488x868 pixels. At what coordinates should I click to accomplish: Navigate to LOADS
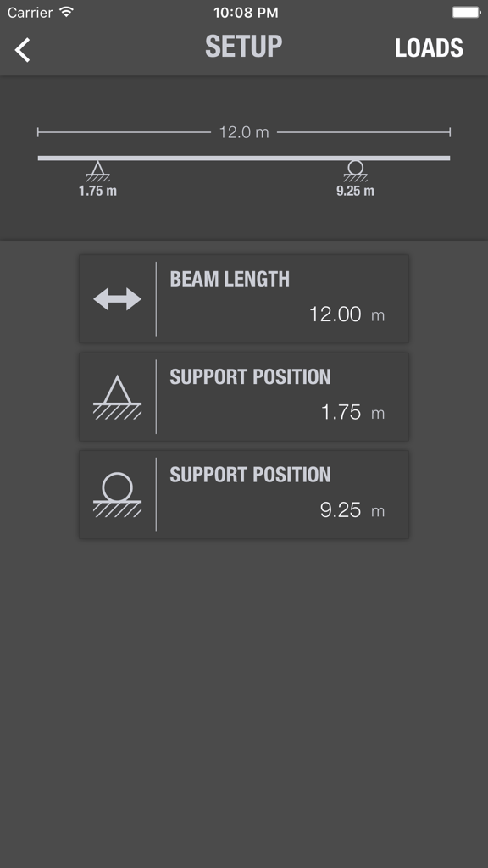pyautogui.click(x=430, y=48)
